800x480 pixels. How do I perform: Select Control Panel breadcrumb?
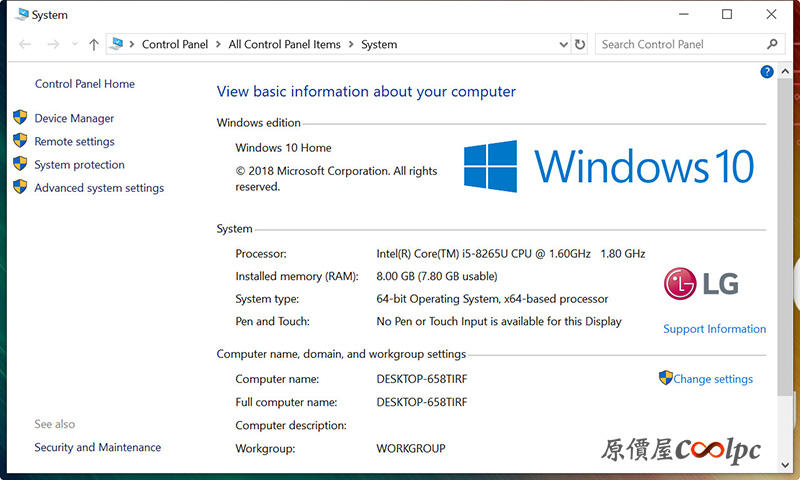tap(174, 44)
